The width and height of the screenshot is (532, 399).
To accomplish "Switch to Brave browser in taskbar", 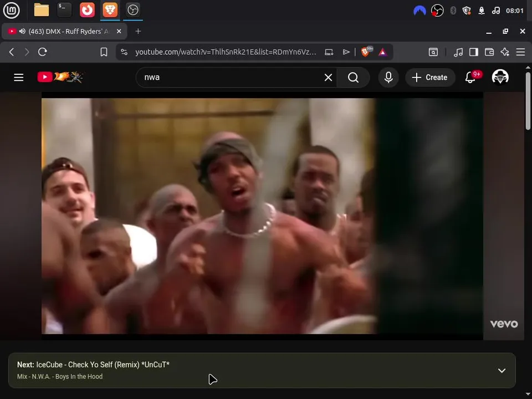I will point(110,10).
